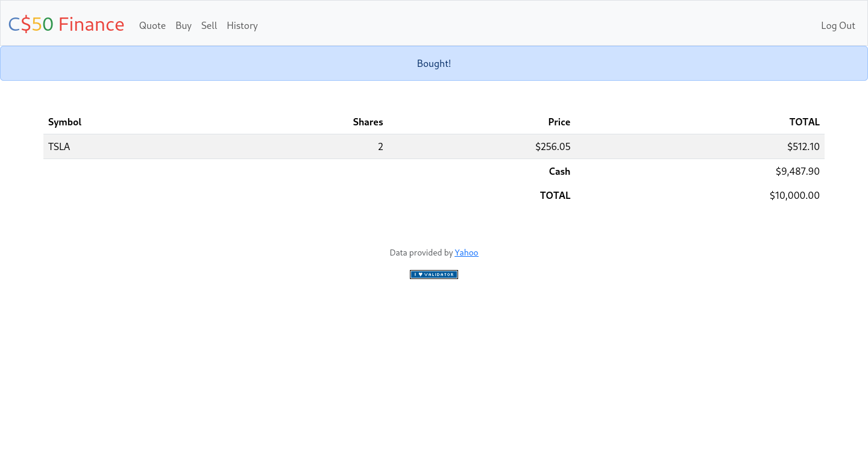
Task: Click the Cash row label
Action: [x=559, y=171]
